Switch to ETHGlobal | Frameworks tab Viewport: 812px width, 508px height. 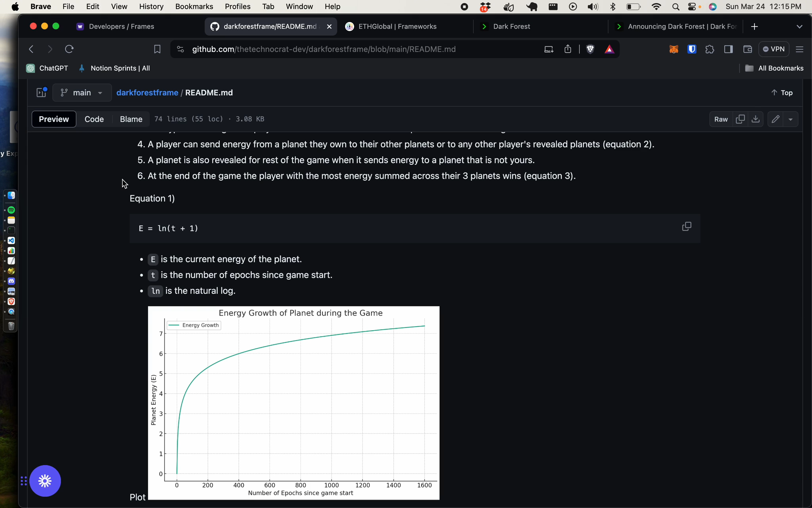[x=397, y=27]
